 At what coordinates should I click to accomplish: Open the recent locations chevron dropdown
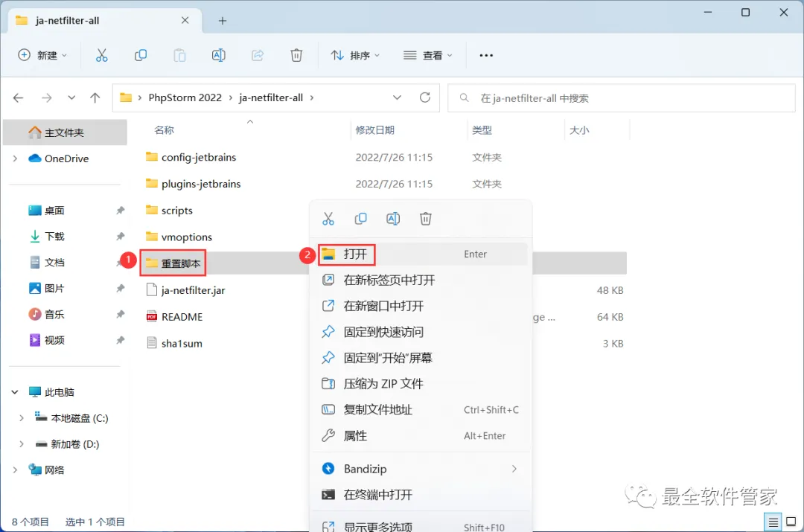pos(71,97)
